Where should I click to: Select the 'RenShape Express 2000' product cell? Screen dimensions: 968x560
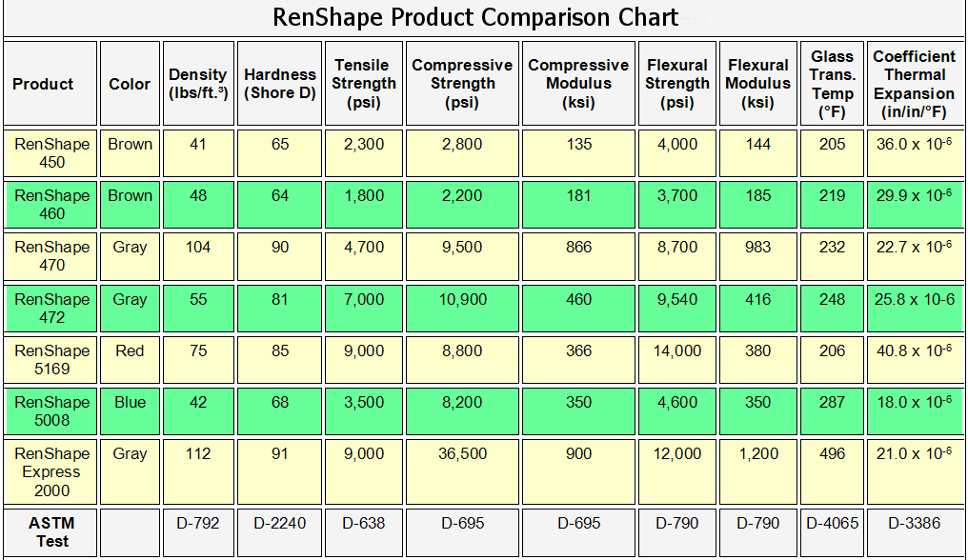click(x=51, y=471)
